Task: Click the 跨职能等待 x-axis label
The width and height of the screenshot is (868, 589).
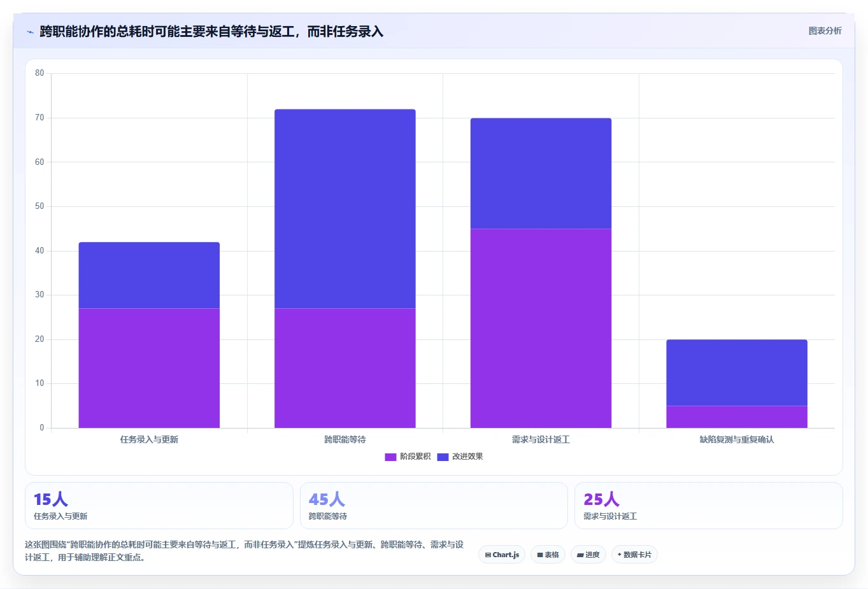Action: (345, 439)
